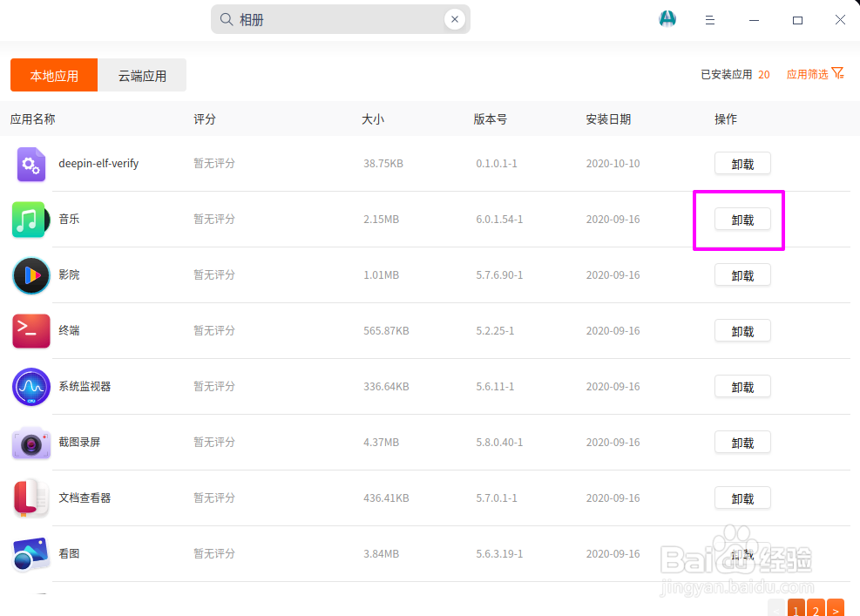Click the Movie (影院) app icon
This screenshot has width=860, height=616.
pyautogui.click(x=31, y=275)
